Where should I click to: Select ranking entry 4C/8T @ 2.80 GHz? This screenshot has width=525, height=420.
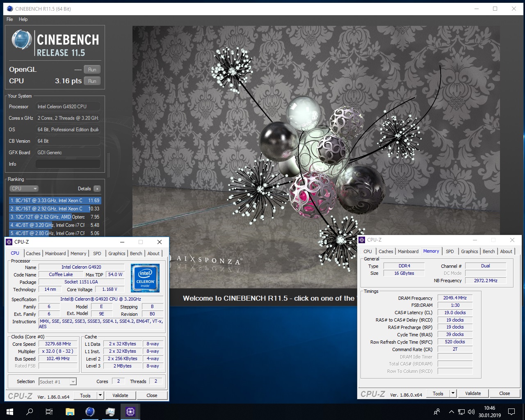55,233
